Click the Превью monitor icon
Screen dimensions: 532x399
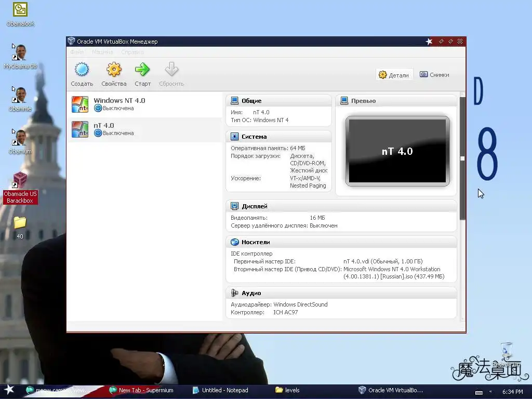pyautogui.click(x=344, y=101)
